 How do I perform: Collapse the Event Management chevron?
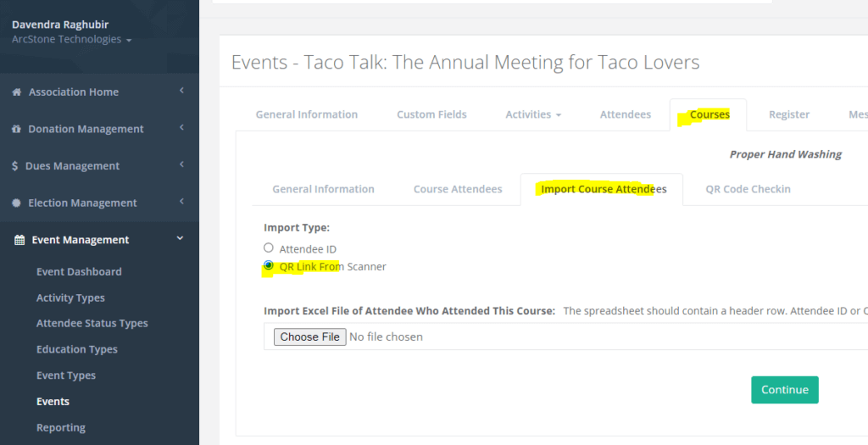pyautogui.click(x=180, y=239)
